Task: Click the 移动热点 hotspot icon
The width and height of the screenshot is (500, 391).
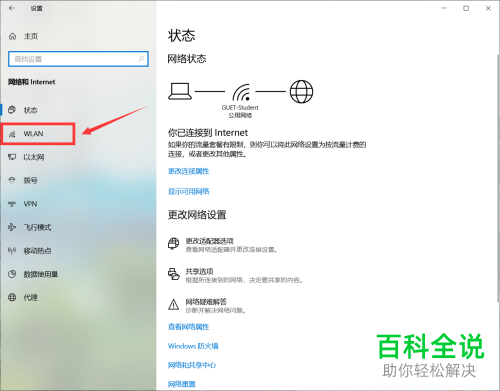Action: pyautogui.click(x=12, y=250)
